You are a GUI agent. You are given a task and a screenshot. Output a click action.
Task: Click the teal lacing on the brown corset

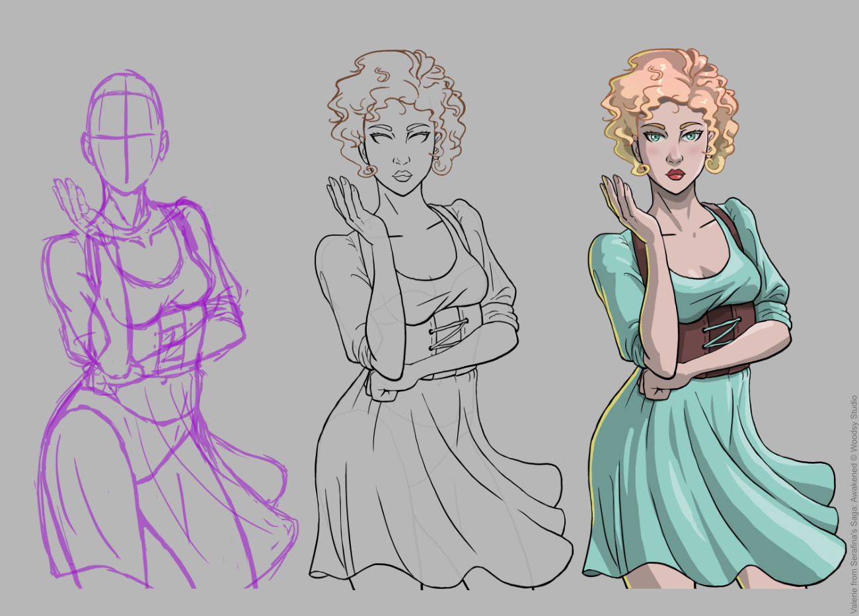(724, 332)
